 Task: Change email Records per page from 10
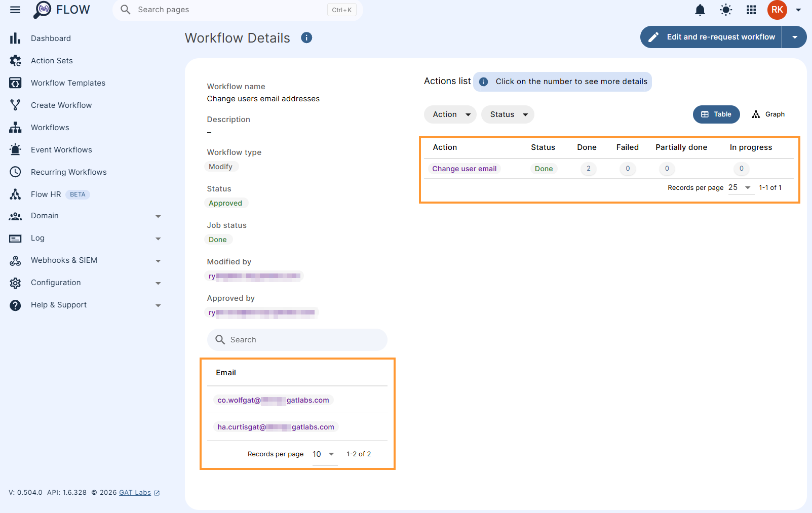(x=324, y=454)
